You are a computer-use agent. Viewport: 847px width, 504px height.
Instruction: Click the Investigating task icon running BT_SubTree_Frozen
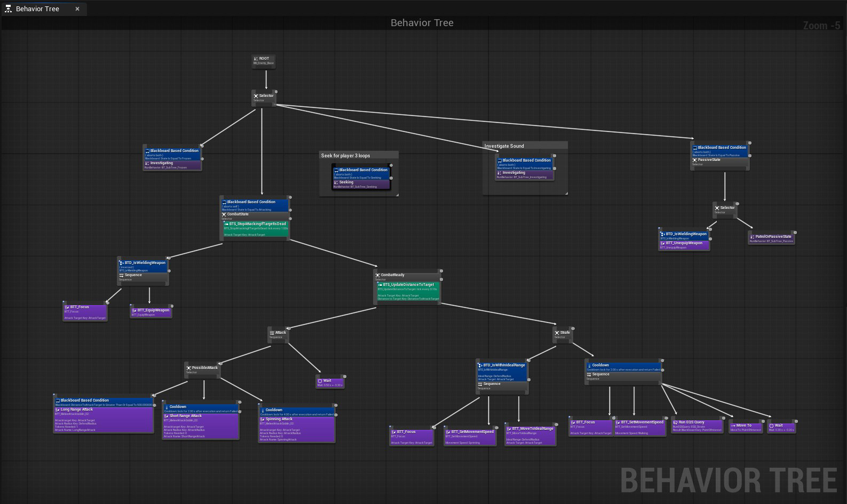(x=148, y=163)
